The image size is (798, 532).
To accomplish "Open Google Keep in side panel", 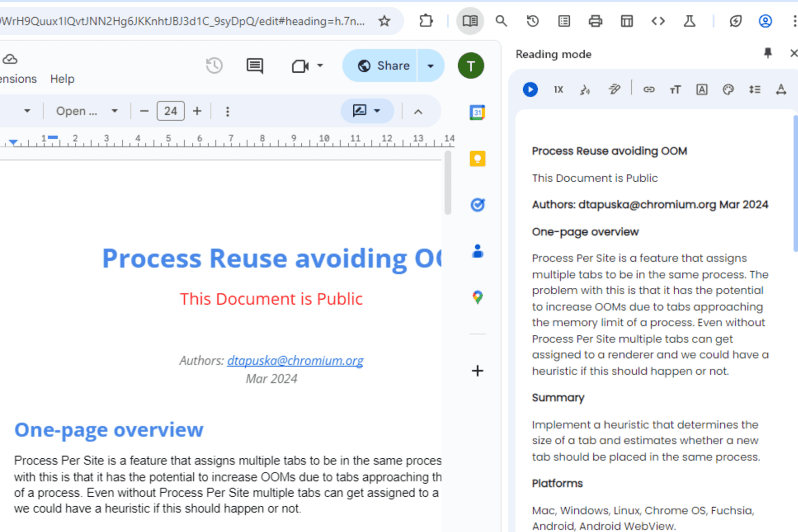I will point(477,158).
